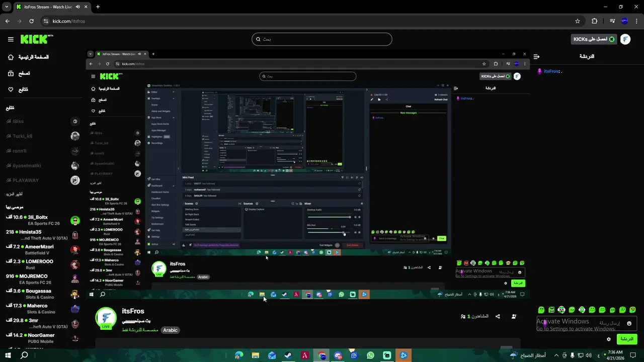Open Chrome's media controls icon
This screenshot has height=362, width=644.
(612, 21)
